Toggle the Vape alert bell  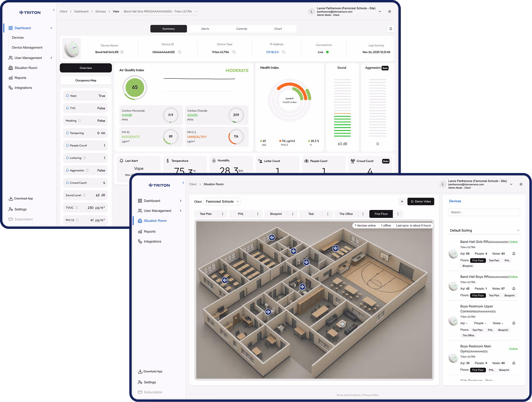click(x=67, y=96)
